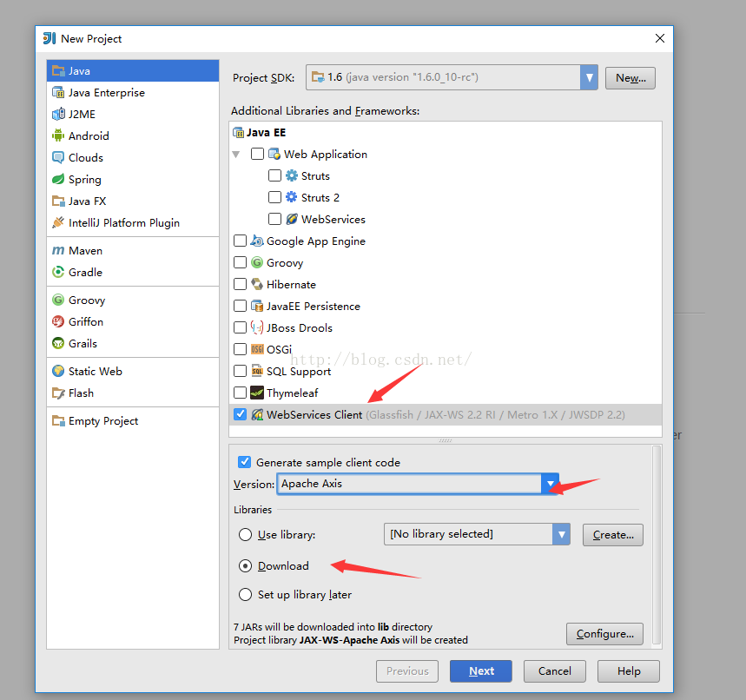This screenshot has width=746, height=700.
Task: Click the SQL Support icon
Action: (x=257, y=371)
